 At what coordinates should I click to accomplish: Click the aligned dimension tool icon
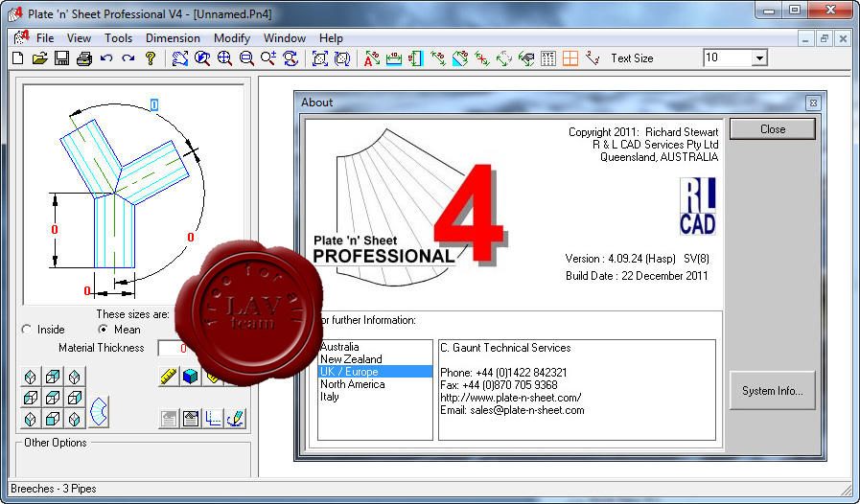(438, 58)
